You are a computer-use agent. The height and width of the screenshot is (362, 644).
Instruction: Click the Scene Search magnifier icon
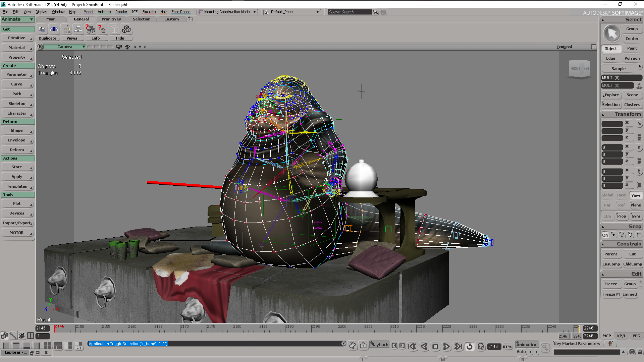pos(375,12)
